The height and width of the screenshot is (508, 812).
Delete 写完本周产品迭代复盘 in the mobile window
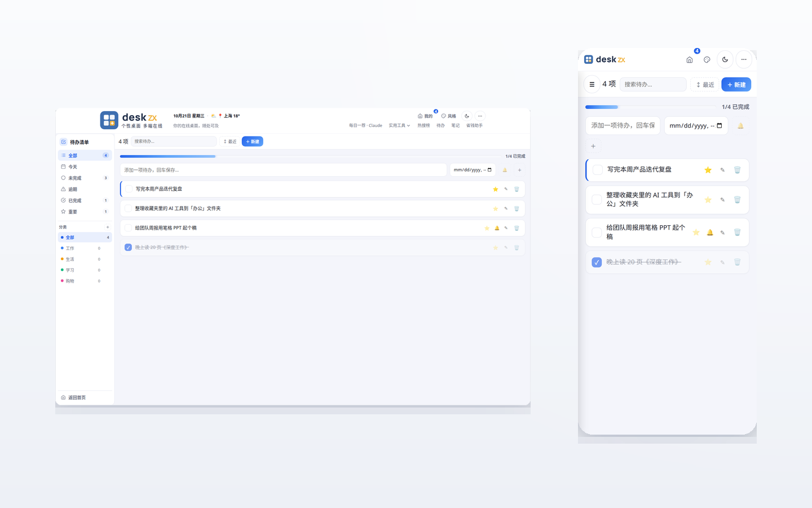pos(737,170)
